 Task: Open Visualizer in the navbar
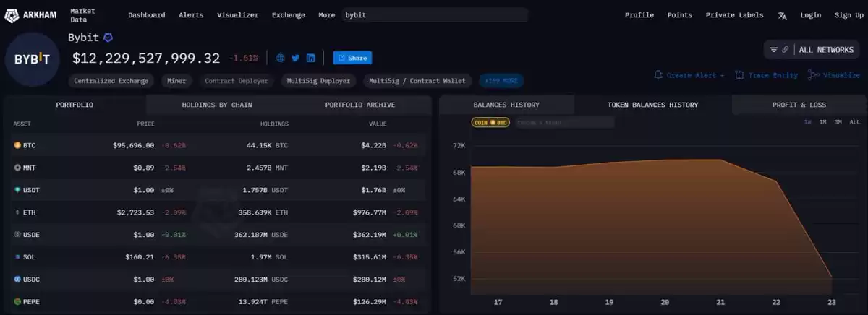point(238,15)
